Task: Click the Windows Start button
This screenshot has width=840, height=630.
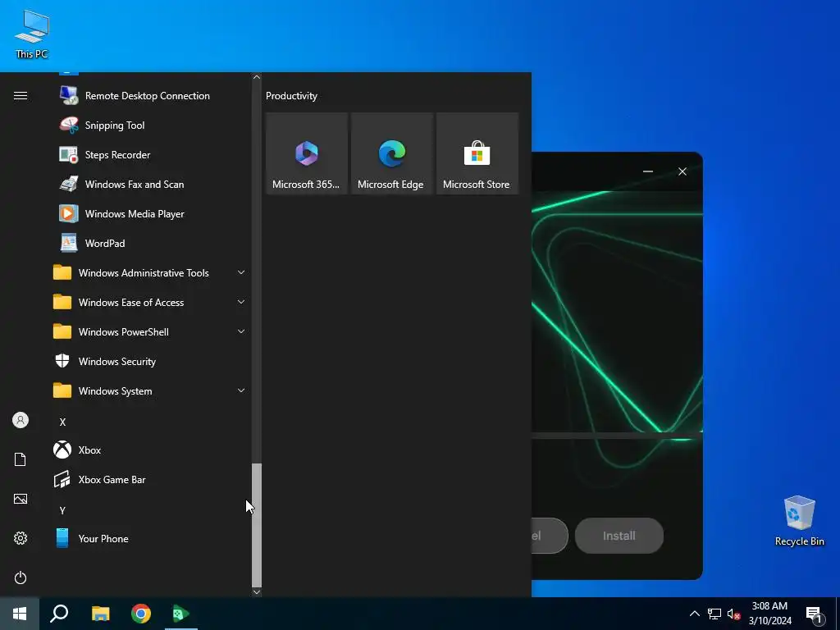Action: (x=20, y=614)
